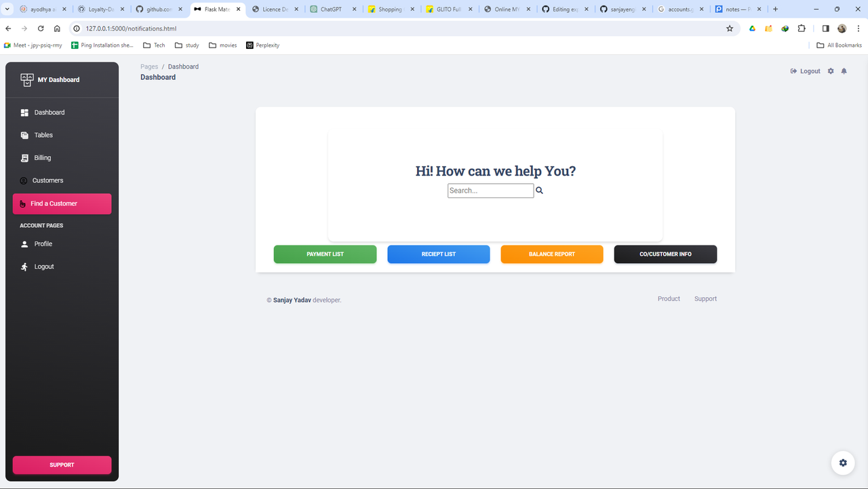Open the Product link in the footer
The image size is (868, 489).
tap(669, 298)
